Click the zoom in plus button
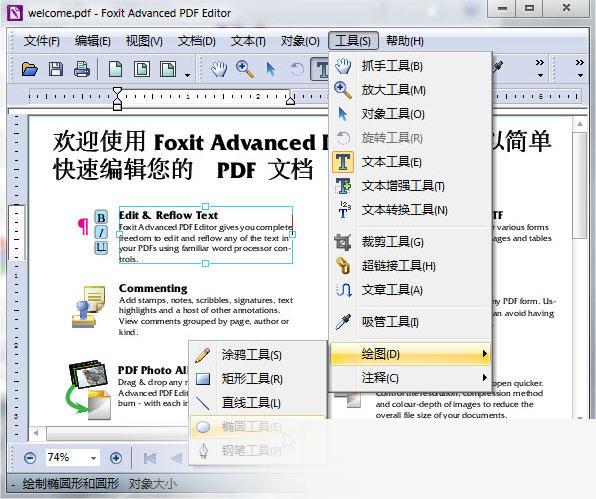The height and width of the screenshot is (499, 596). tap(116, 458)
